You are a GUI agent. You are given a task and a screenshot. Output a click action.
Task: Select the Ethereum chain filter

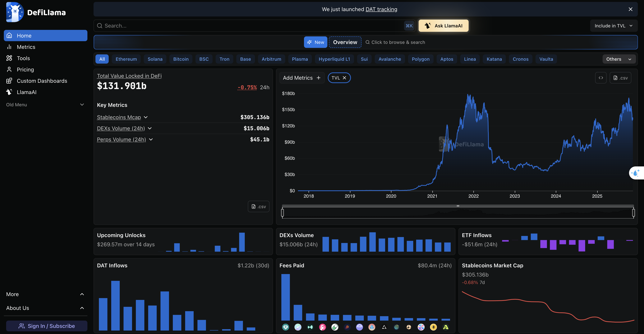126,59
